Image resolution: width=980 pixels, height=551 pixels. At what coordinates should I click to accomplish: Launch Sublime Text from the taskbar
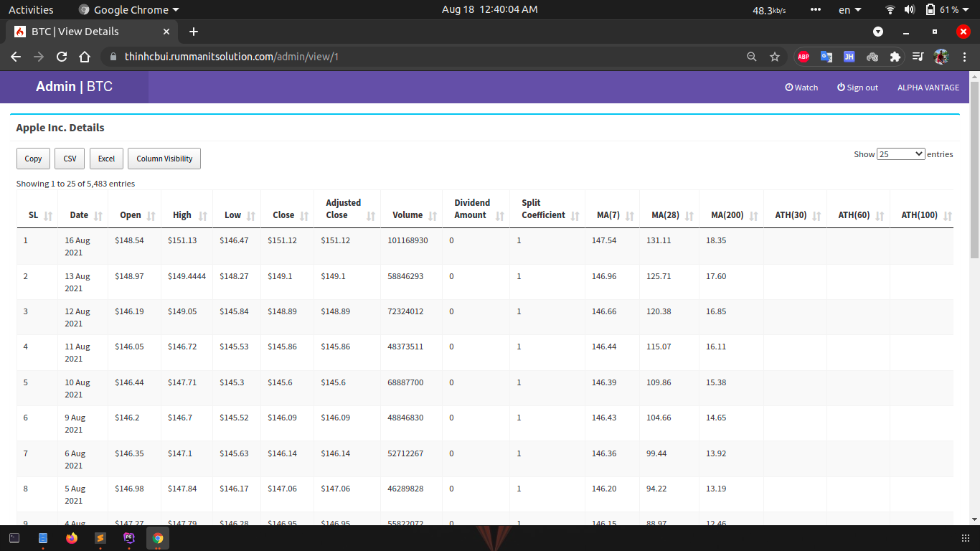(100, 538)
